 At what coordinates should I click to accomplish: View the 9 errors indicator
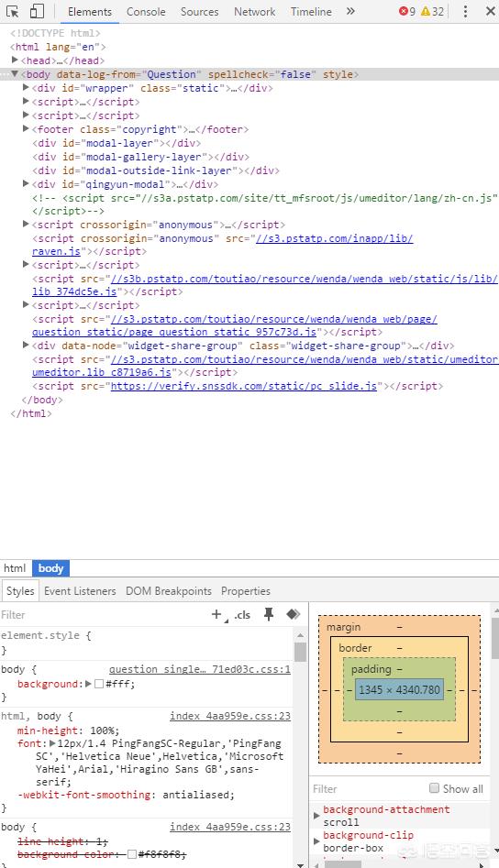click(x=407, y=11)
